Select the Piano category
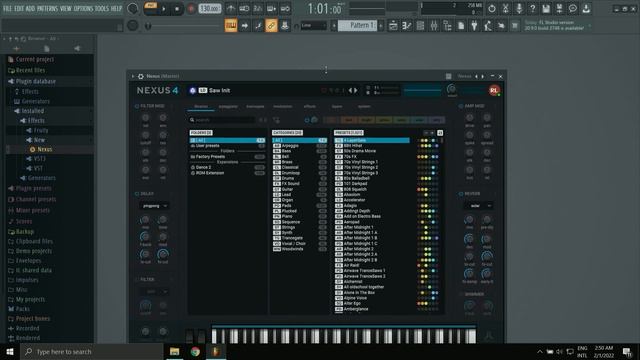The image size is (640, 360). pyautogui.click(x=300, y=216)
